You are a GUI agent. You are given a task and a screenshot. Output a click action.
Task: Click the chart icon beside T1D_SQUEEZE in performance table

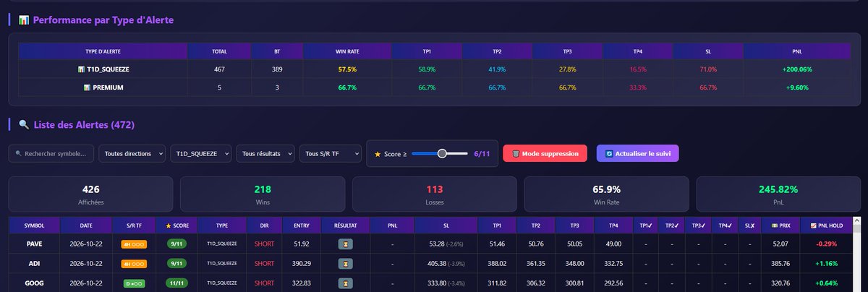[x=81, y=69]
